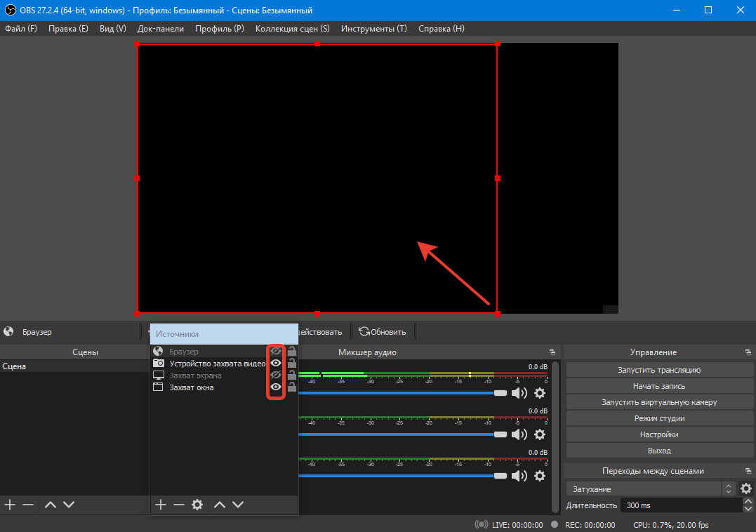756x532 pixels.
Task: Click the transition properties gear icon
Action: coord(746,488)
